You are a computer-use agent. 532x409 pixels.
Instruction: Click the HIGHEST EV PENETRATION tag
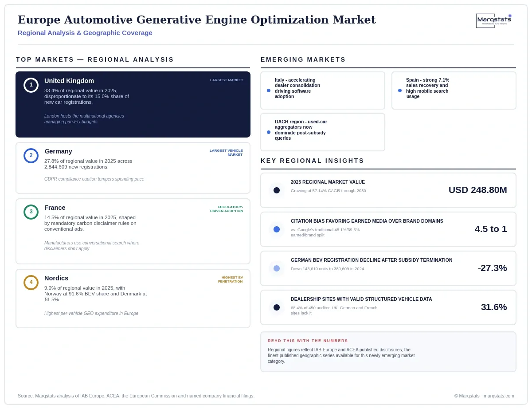(x=231, y=279)
